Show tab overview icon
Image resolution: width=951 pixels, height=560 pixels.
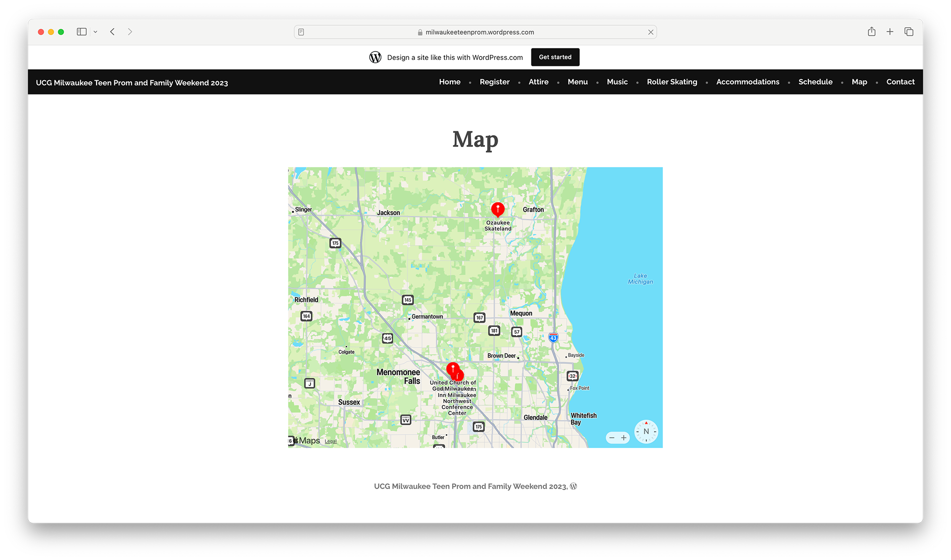tap(908, 32)
